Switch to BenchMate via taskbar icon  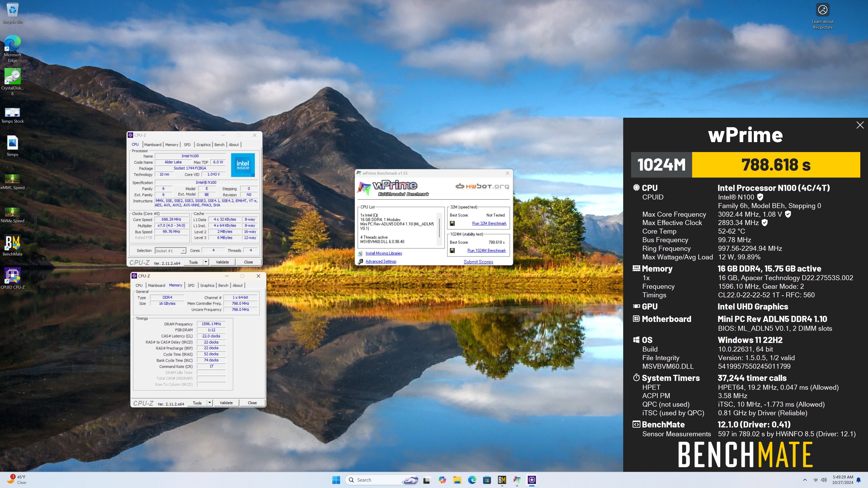pos(502,480)
